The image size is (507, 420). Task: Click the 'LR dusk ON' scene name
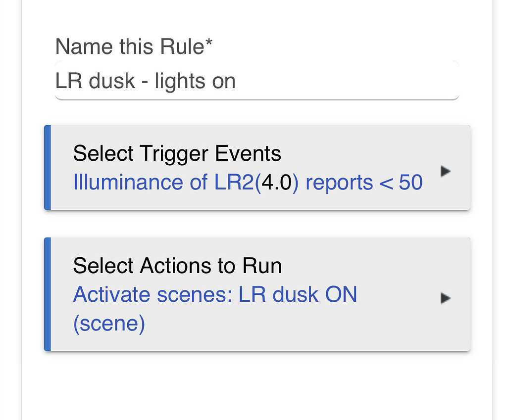click(x=298, y=294)
